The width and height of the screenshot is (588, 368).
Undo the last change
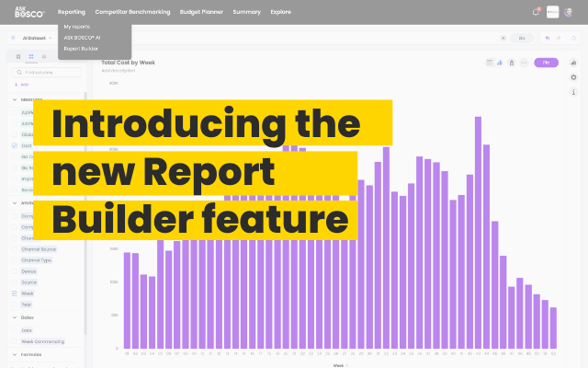point(548,38)
